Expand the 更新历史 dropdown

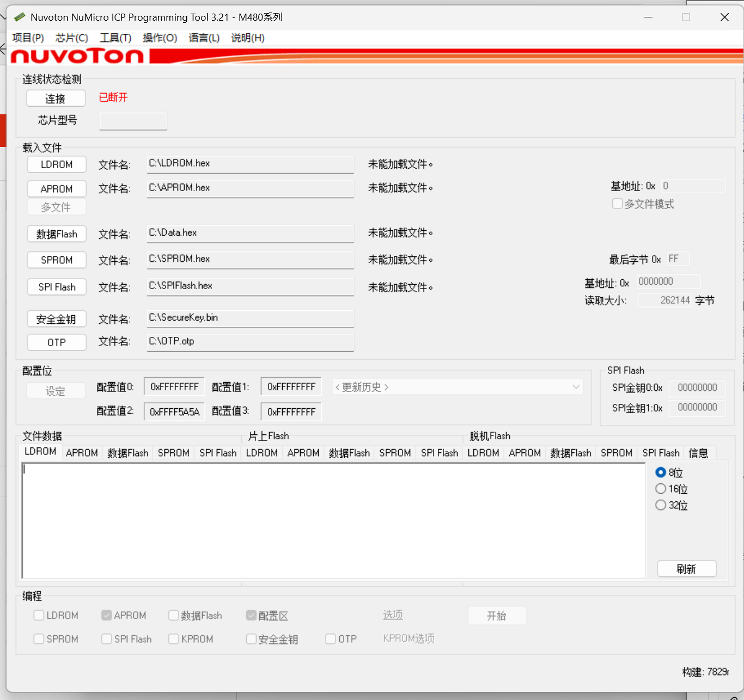point(458,387)
